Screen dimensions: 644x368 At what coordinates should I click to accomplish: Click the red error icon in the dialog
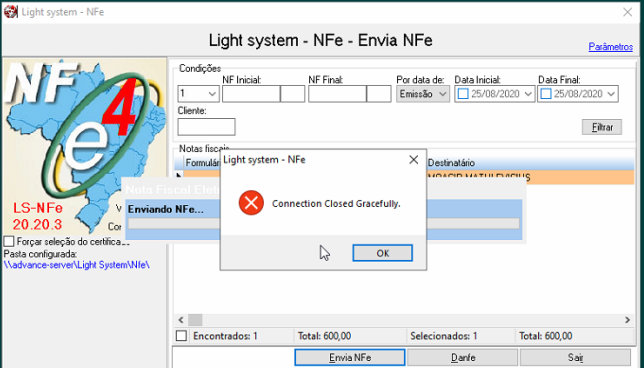251,203
